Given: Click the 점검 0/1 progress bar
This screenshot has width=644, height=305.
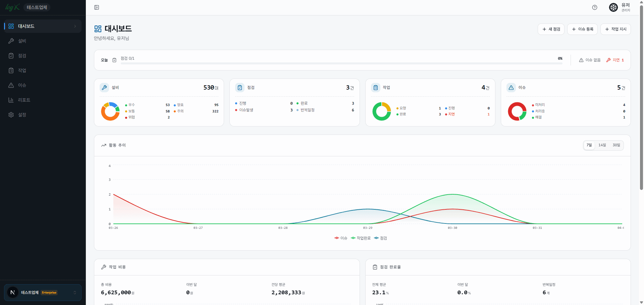Looking at the screenshot, I should (341, 63).
